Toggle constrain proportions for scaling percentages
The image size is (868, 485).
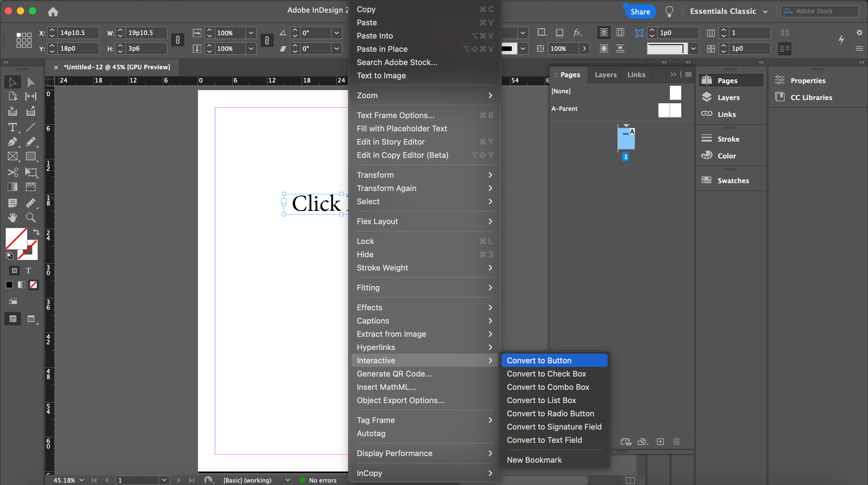pos(266,40)
